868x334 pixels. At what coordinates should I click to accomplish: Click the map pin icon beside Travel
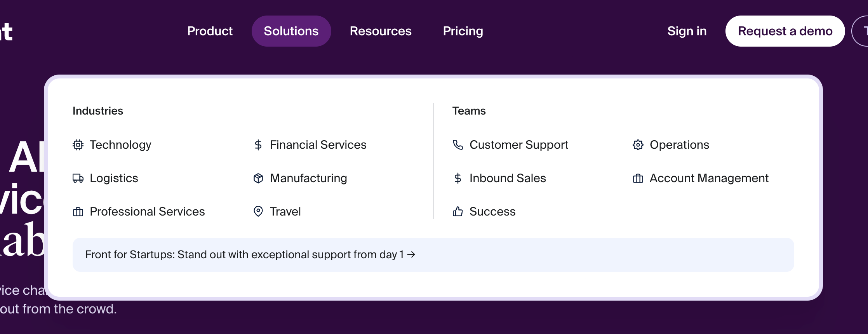click(258, 212)
